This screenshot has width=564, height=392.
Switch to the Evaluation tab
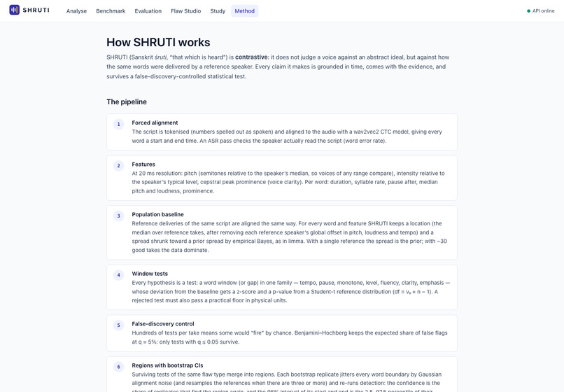click(x=148, y=11)
